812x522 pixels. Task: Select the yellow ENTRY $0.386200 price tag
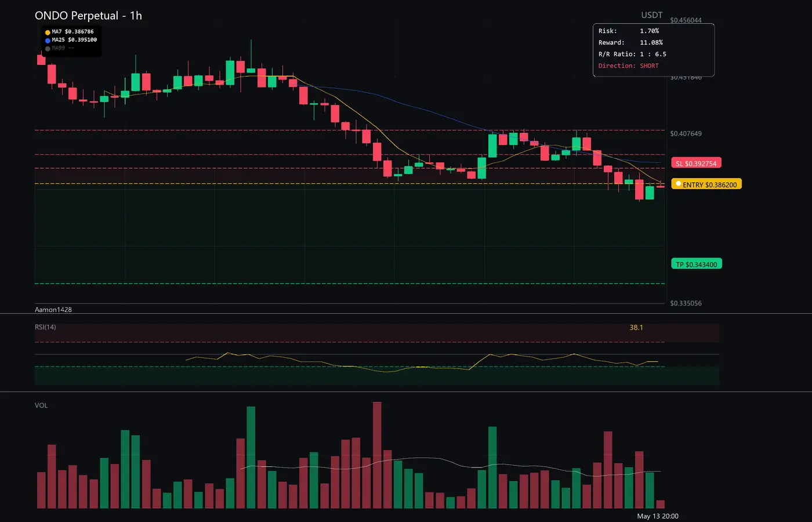706,184
